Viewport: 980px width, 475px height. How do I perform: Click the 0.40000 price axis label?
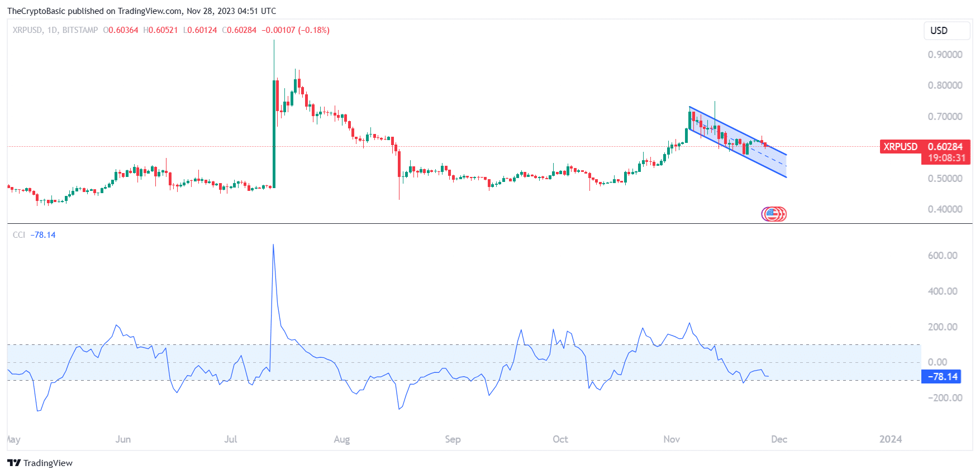tap(945, 209)
